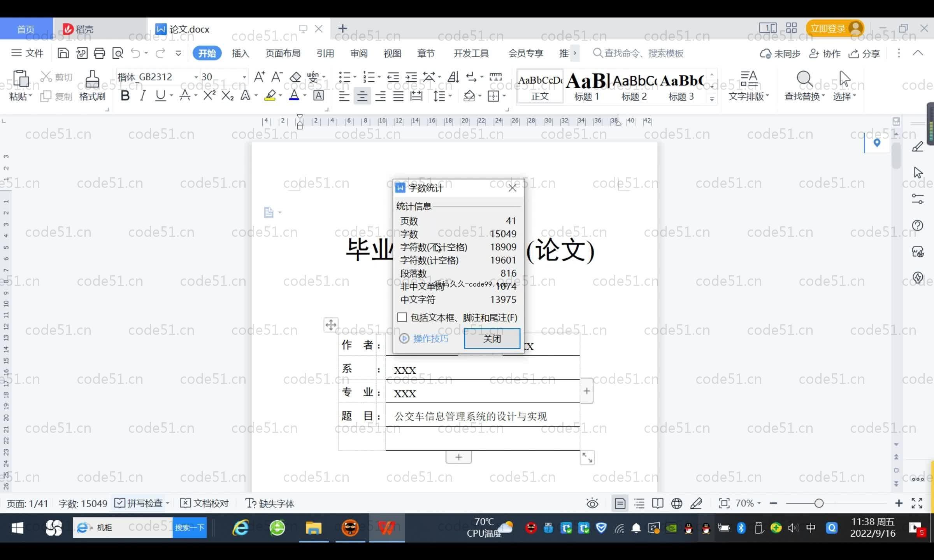This screenshot has width=934, height=560.
Task: Open the font name dropdown 楷体_GB2312
Action: coord(196,77)
